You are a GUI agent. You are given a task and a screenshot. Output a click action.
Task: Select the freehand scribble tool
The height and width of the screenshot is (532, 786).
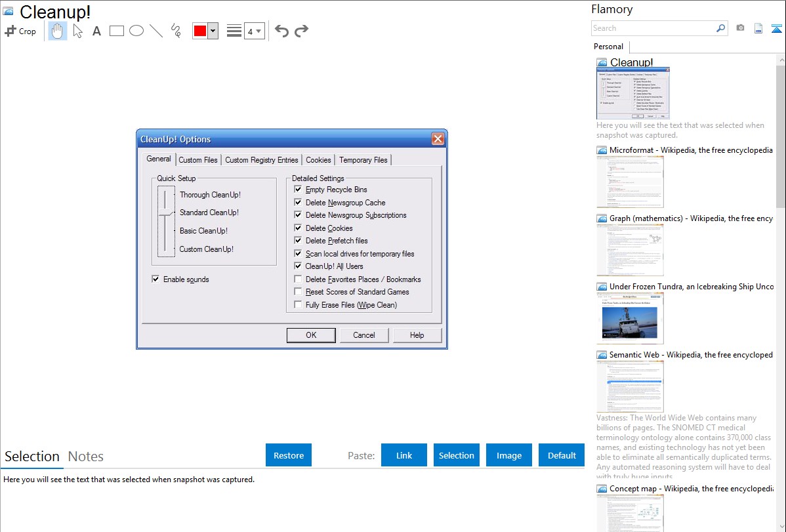pyautogui.click(x=176, y=31)
